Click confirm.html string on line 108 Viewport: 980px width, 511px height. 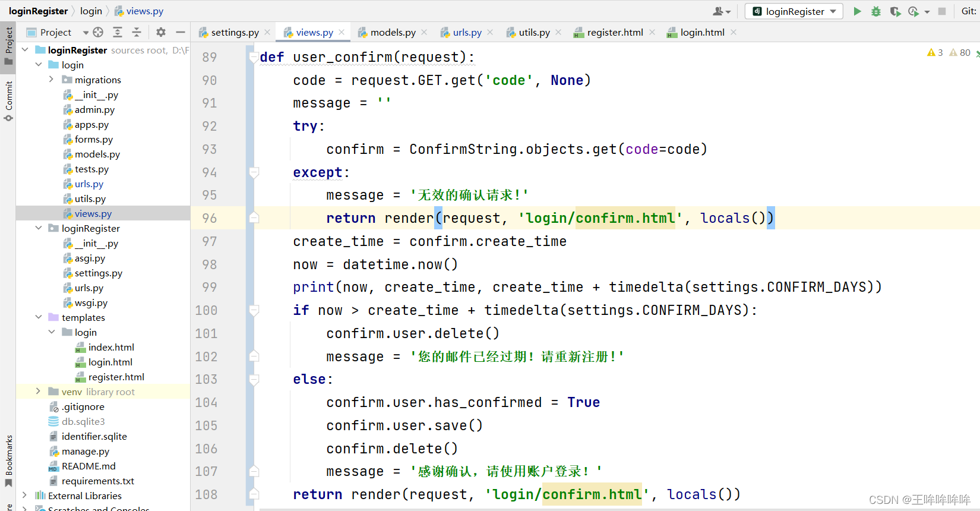pos(592,494)
